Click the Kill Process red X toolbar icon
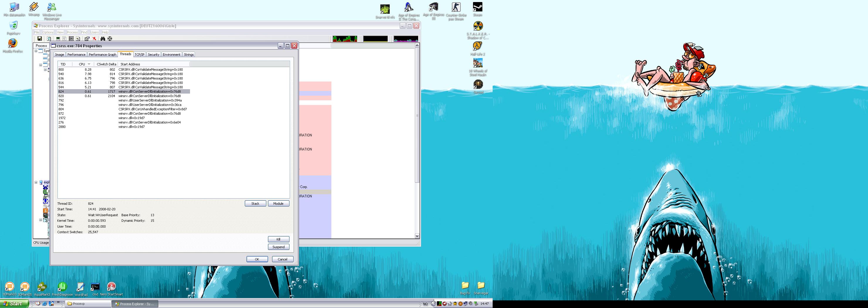Viewport: 868px width, 308px height. 94,39
